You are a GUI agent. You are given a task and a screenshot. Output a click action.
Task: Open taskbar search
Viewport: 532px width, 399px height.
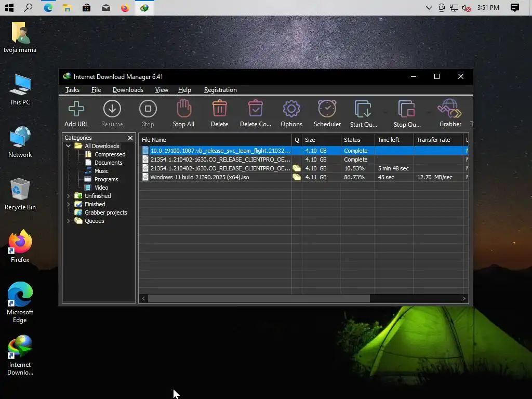tap(29, 7)
